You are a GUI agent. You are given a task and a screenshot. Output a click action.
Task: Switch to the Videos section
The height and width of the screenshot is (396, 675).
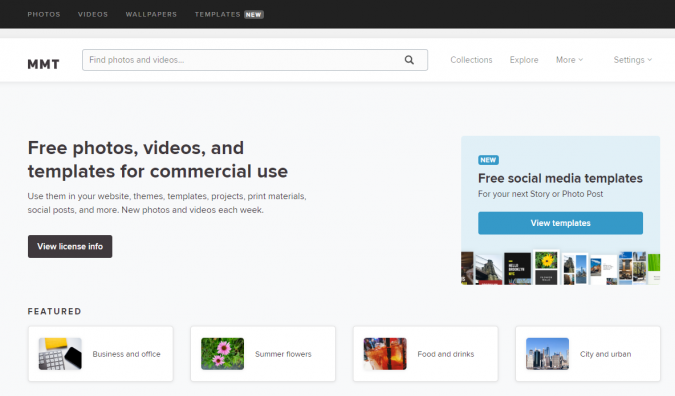(93, 14)
